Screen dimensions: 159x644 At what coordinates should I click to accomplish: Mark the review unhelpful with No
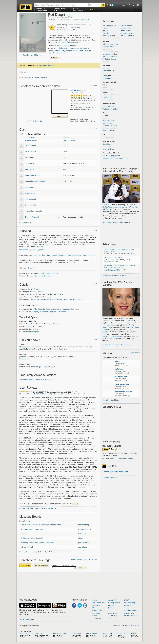[x=78, y=504]
